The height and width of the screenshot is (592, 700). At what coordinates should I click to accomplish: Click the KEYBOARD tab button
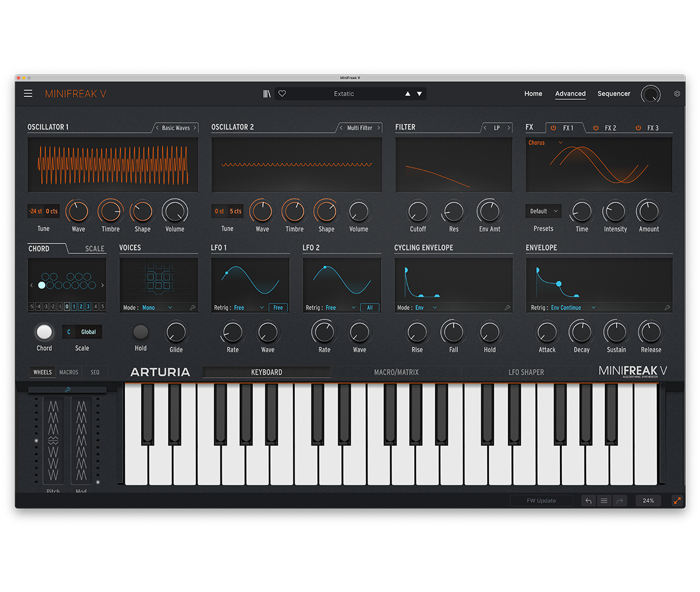267,372
